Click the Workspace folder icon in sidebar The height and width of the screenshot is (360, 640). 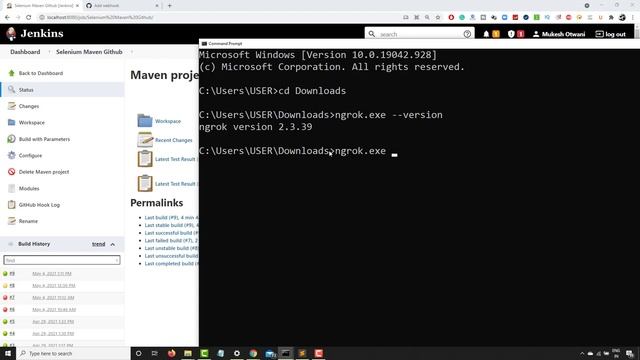[11, 122]
